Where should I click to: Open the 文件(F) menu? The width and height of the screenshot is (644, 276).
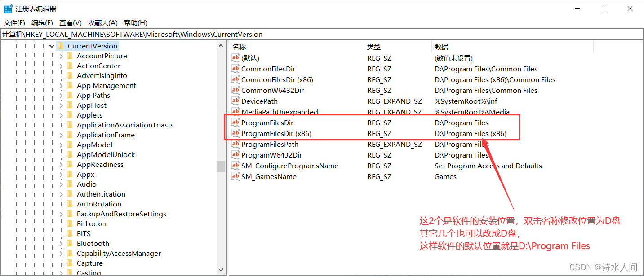[x=14, y=22]
